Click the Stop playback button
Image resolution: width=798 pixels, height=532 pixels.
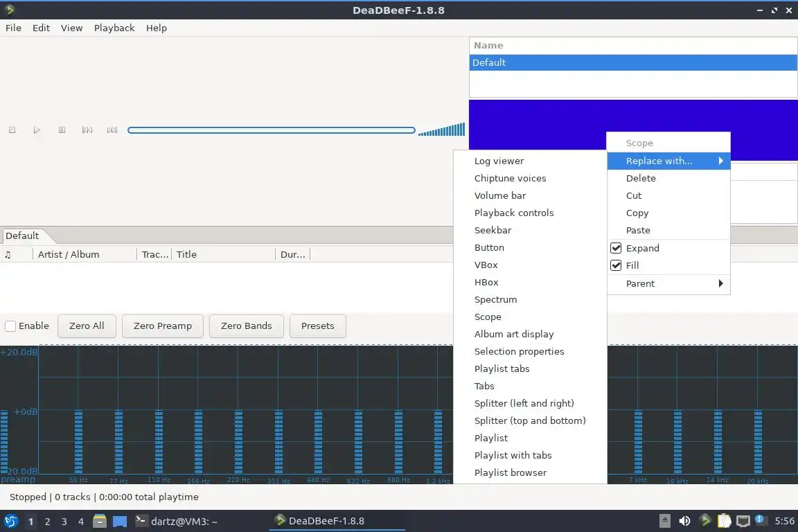(x=12, y=130)
